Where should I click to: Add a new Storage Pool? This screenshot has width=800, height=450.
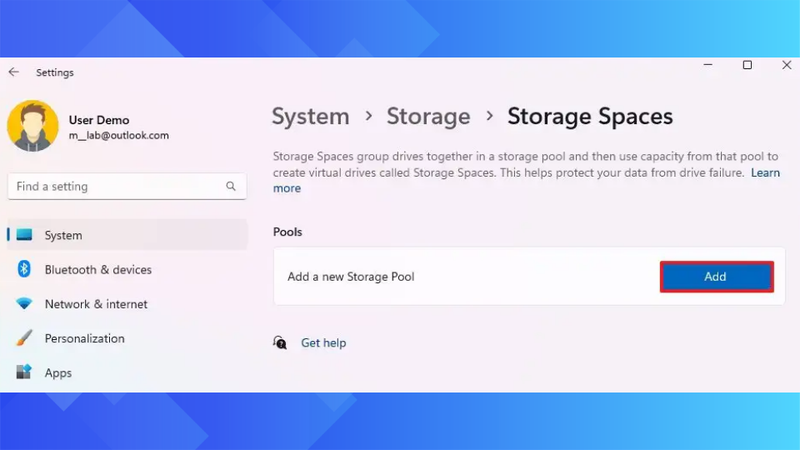tap(716, 277)
